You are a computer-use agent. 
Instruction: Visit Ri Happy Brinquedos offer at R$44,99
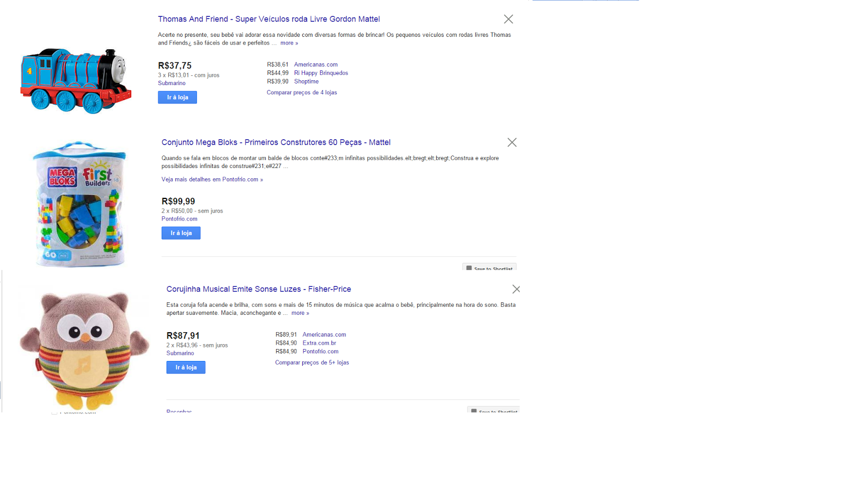click(x=321, y=73)
